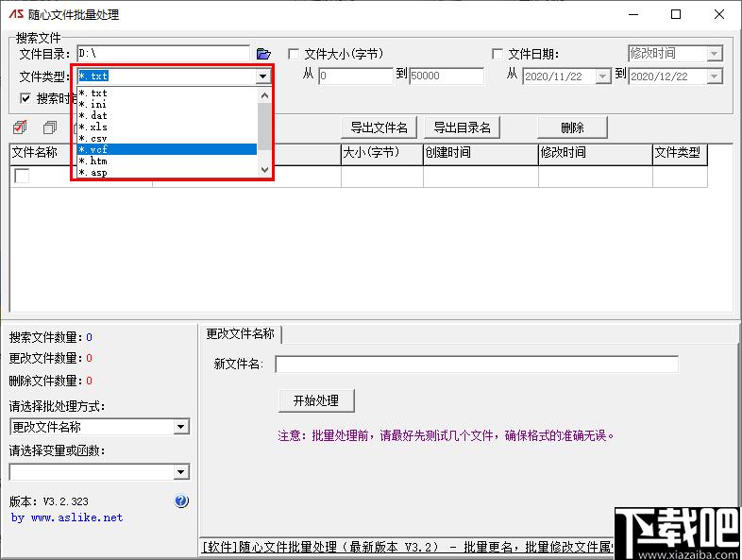
Task: Open the bottom software info link
Action: 408,547
